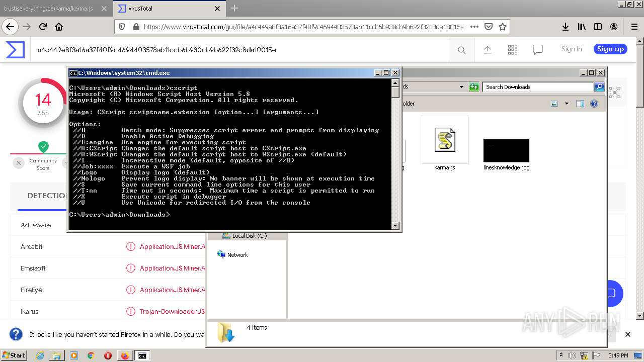The height and width of the screenshot is (362, 644).
Task: Focus the Search Downloads field
Action: click(x=538, y=87)
